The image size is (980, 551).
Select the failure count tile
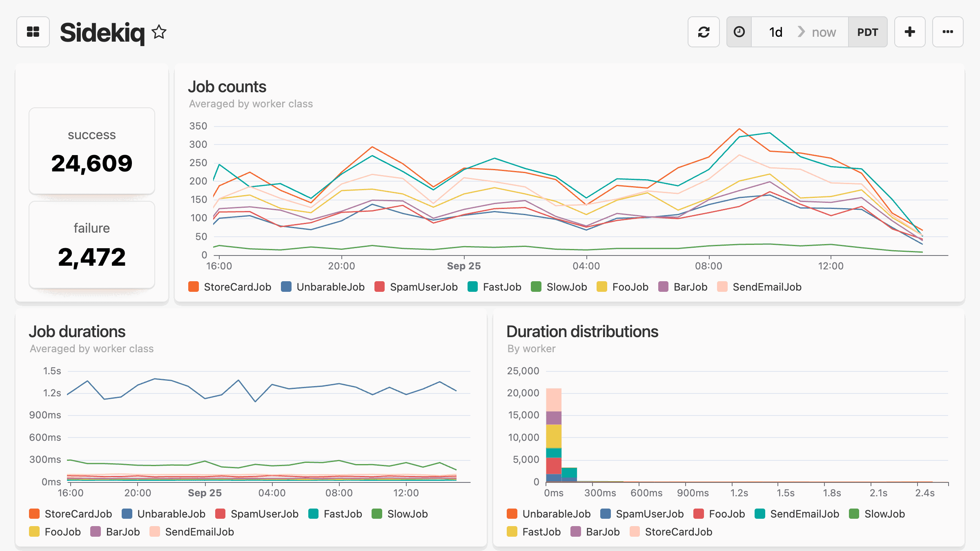[92, 245]
